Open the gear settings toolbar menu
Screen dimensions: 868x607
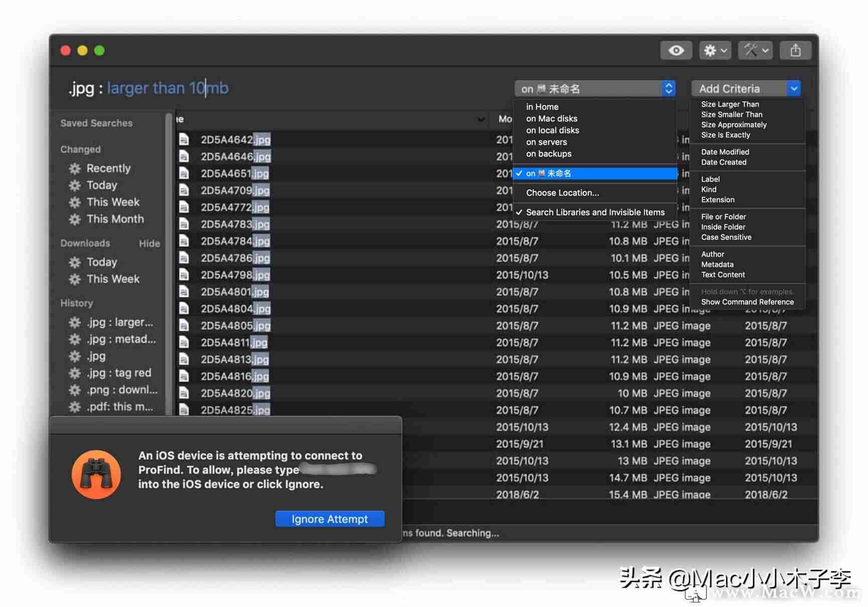pos(715,50)
